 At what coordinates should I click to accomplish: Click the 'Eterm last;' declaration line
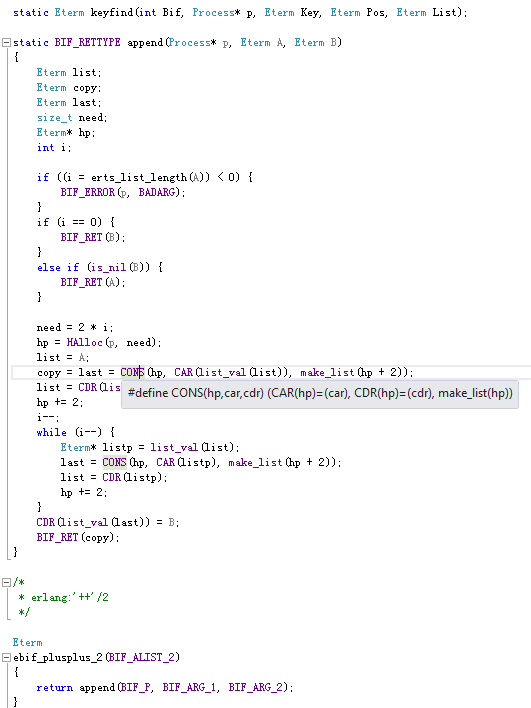69,102
